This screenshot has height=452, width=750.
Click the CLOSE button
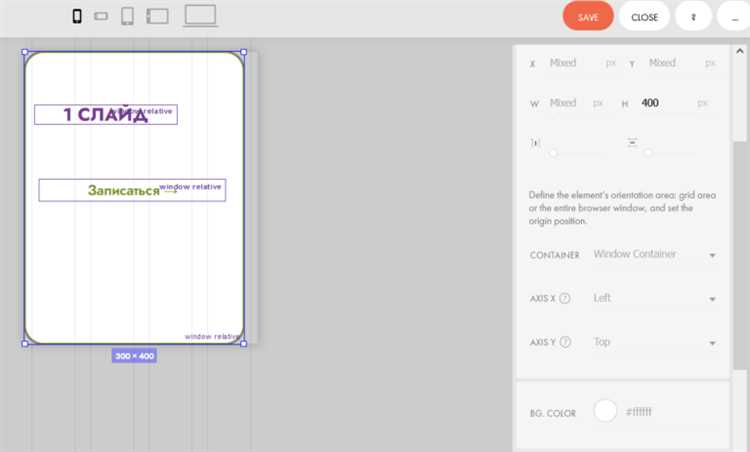tap(644, 17)
